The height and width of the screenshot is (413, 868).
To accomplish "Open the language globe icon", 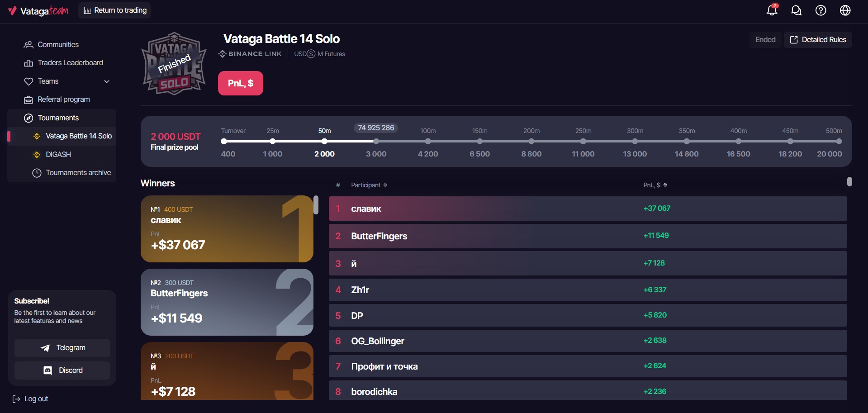I will coord(845,10).
